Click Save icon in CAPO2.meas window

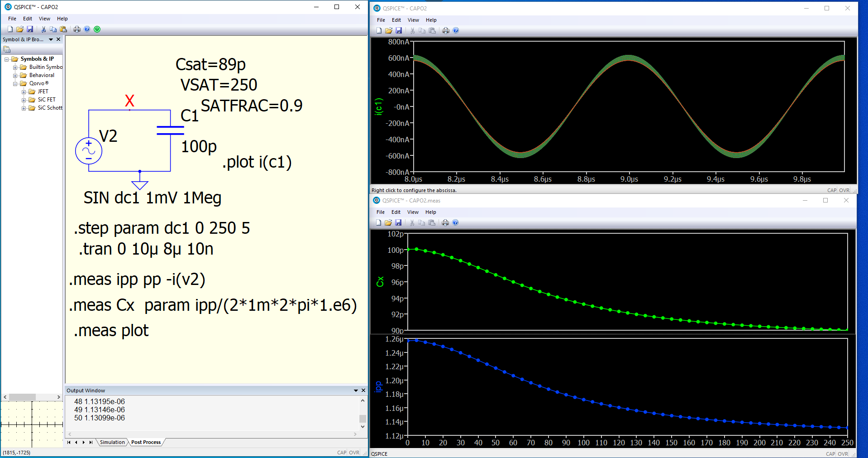tap(398, 222)
